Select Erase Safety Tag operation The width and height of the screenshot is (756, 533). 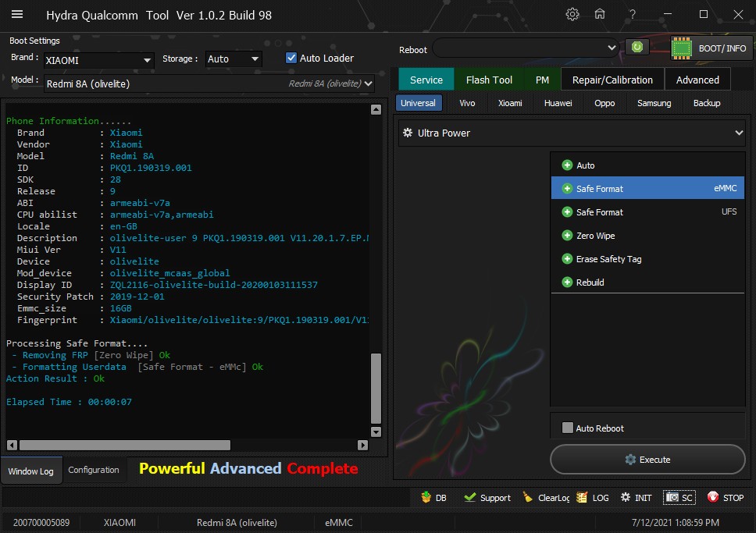click(x=647, y=259)
